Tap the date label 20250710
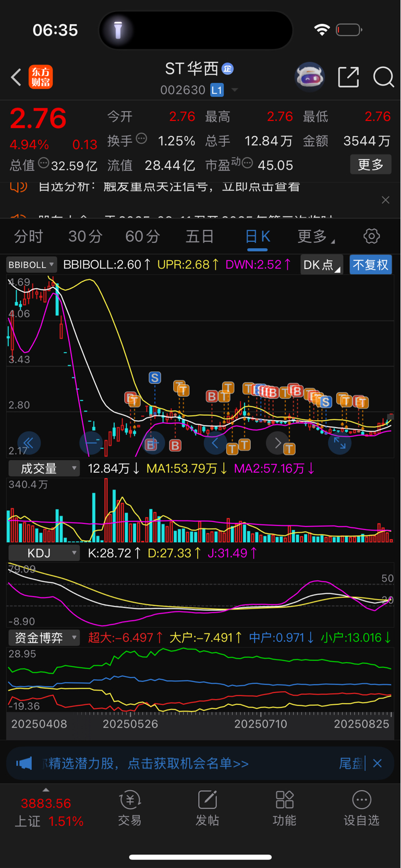This screenshot has width=401, height=868. point(261,724)
